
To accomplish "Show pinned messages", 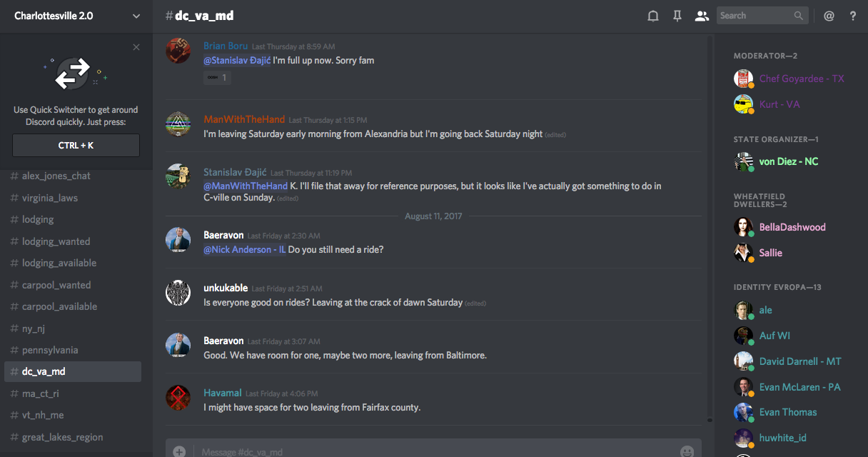I will point(677,16).
